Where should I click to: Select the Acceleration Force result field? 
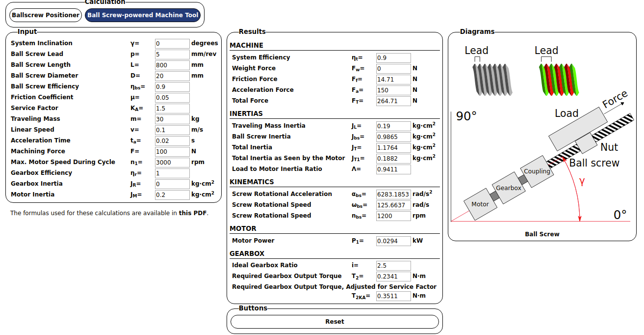393,90
